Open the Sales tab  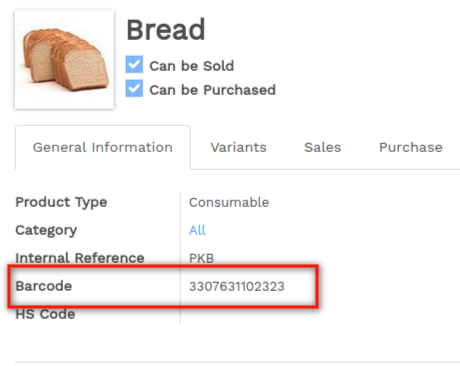coord(323,147)
